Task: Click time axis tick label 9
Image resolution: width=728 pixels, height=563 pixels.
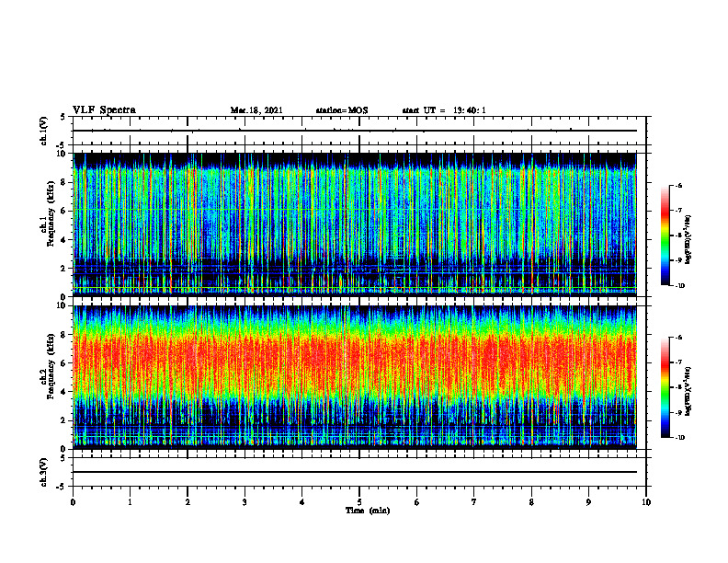Action: coord(588,502)
